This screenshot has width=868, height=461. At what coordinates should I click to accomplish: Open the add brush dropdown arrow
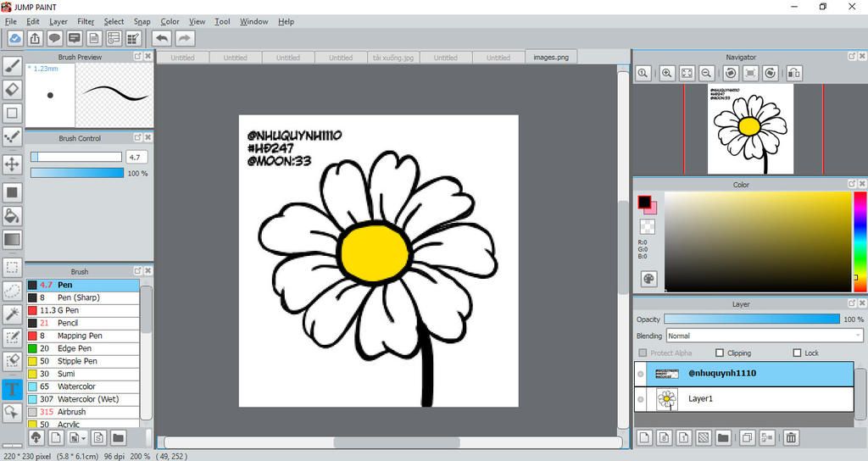pos(84,438)
